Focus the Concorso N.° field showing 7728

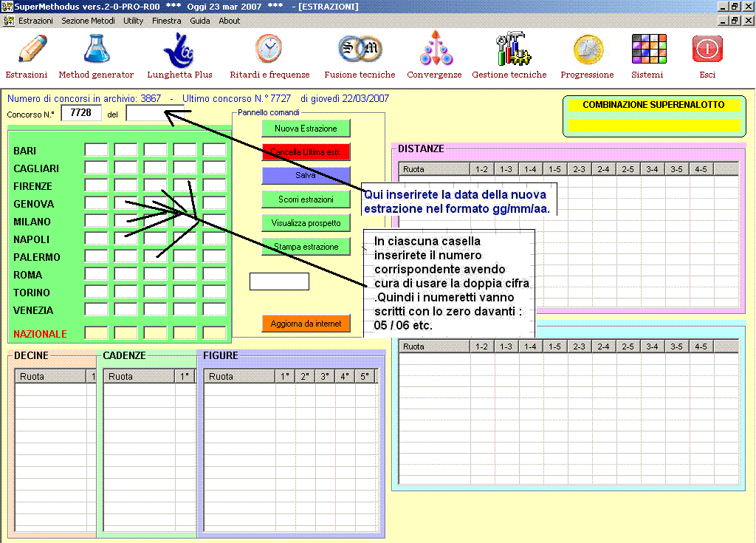(81, 113)
